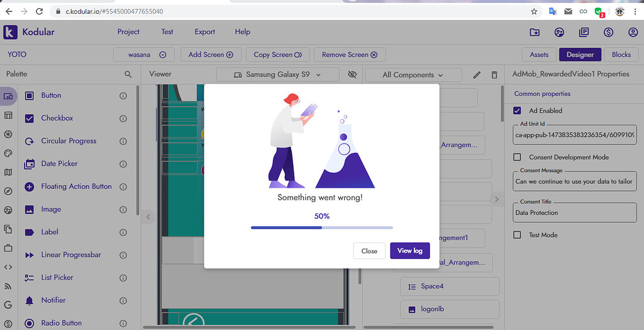The height and width of the screenshot is (330, 644).
Task: Select the Floating Action Button component
Action: tap(76, 186)
